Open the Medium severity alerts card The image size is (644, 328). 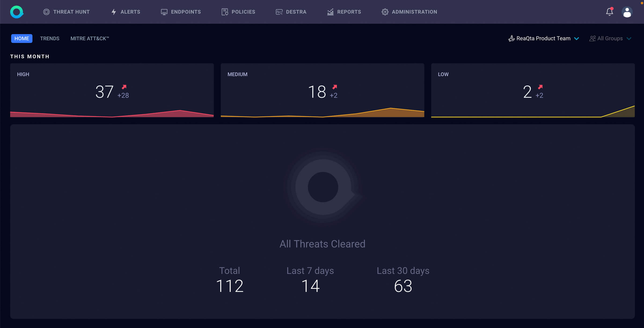coord(322,90)
